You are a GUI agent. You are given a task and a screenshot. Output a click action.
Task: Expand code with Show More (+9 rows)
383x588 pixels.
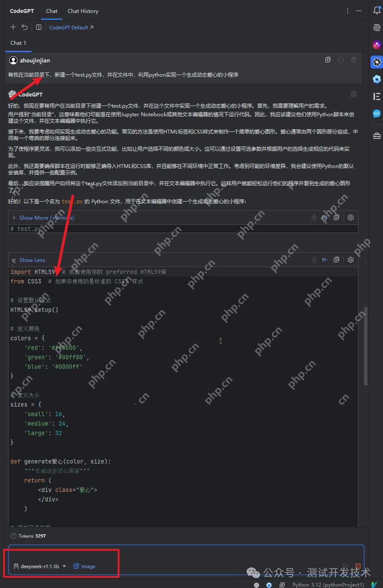(47, 218)
